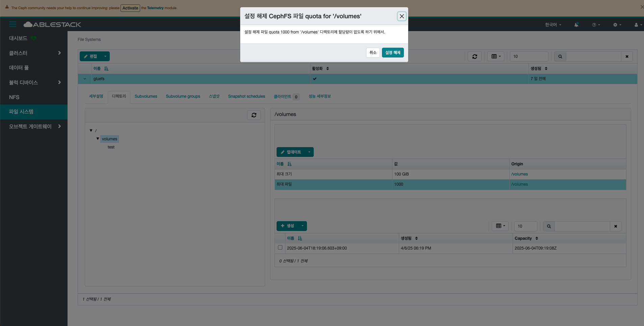
Task: Check the 2025-06-04T18:19:06 snapshot checkbox
Action: click(x=280, y=248)
